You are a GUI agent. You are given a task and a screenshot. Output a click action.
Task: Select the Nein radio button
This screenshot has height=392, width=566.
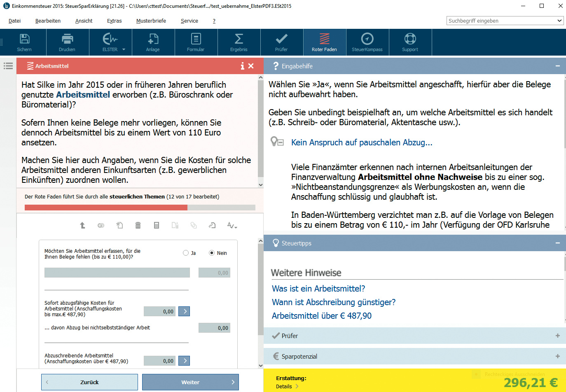[212, 253]
